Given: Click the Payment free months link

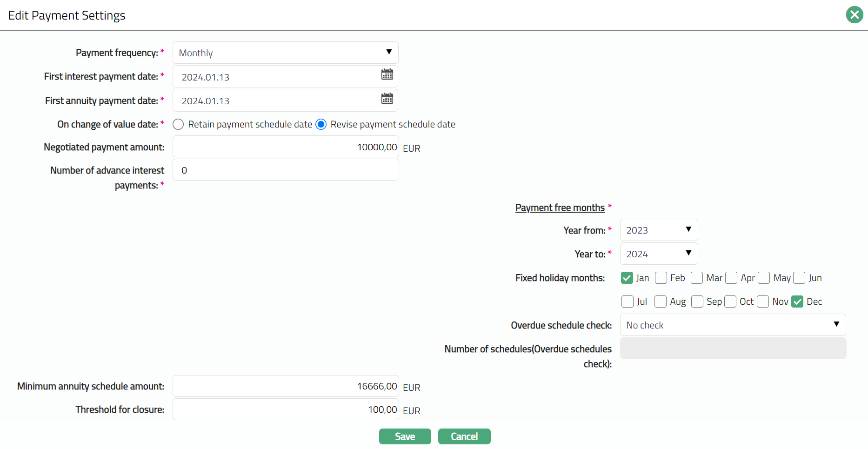Looking at the screenshot, I should [x=560, y=208].
